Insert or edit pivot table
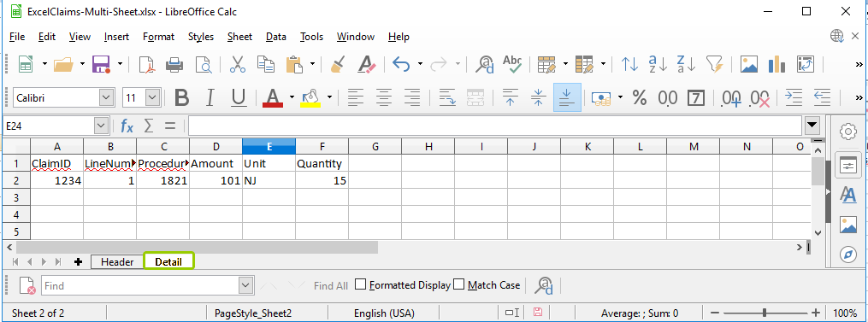This screenshot has width=868, height=322. [806, 64]
